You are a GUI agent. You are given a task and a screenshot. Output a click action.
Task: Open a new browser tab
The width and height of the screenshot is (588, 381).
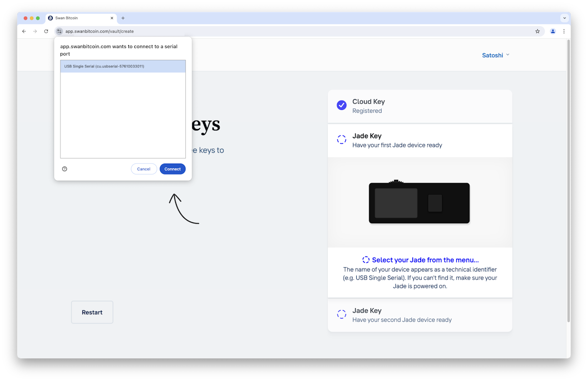(123, 18)
